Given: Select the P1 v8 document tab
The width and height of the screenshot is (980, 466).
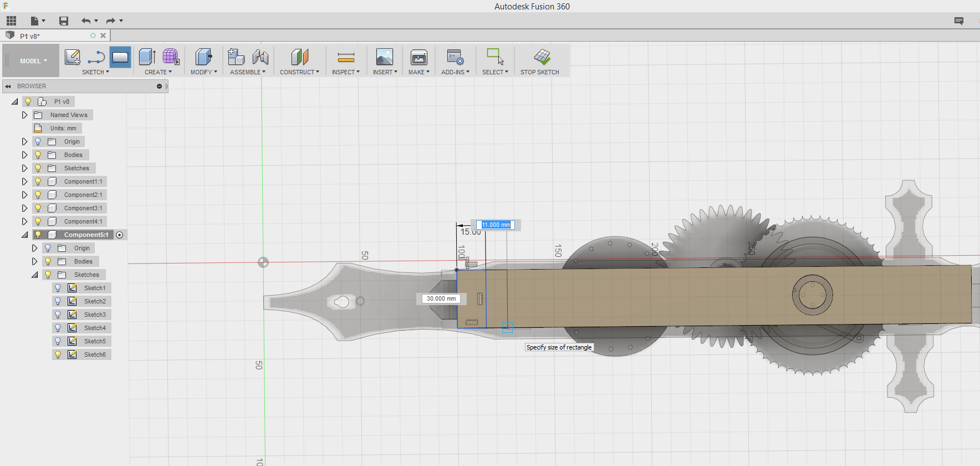Looking at the screenshot, I should (30, 36).
